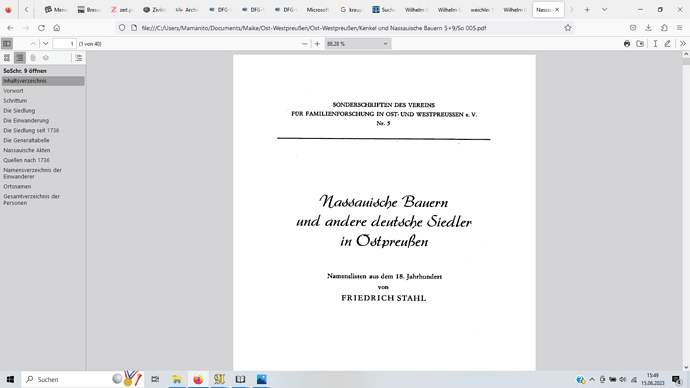Click the page number input field
The image size is (690, 388).
[64, 44]
